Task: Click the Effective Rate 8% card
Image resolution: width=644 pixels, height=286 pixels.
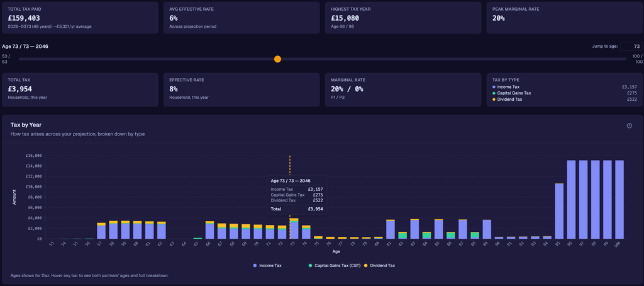Action: pos(241,88)
